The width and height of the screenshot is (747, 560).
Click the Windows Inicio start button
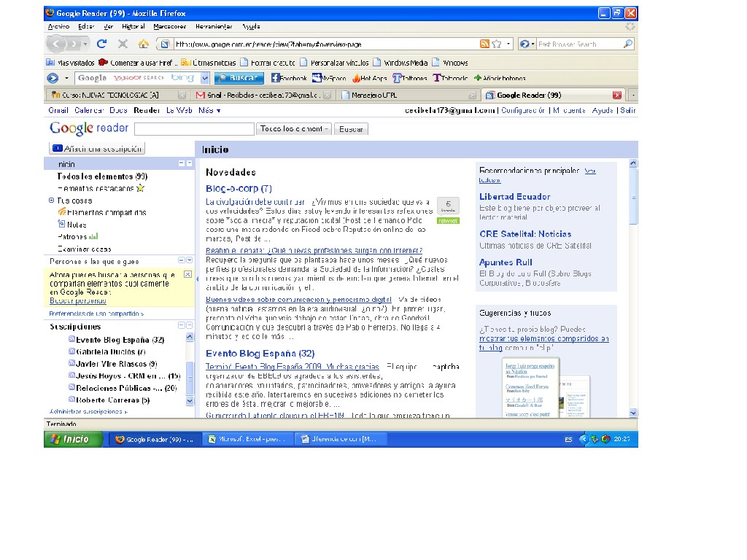click(x=74, y=439)
